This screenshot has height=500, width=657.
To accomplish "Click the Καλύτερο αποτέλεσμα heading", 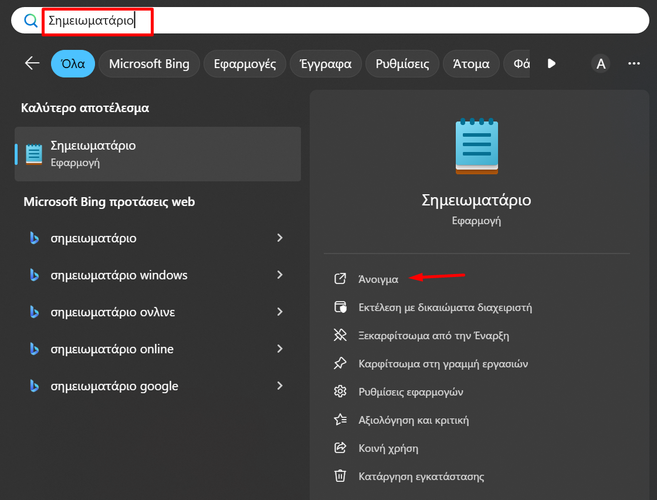I will point(85,108).
